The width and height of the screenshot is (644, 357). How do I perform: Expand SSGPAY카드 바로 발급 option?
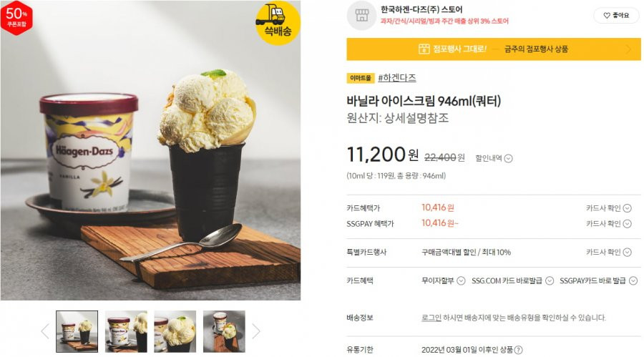[598, 280]
